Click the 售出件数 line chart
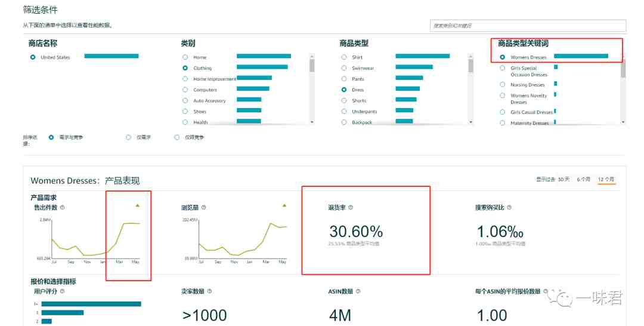The height and width of the screenshot is (326, 644). 95,239
